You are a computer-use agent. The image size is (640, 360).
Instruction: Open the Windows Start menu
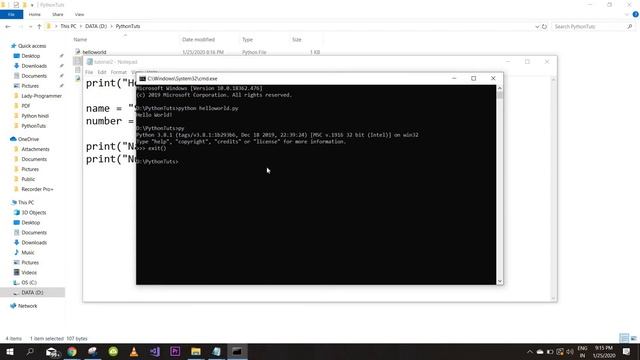pyautogui.click(x=10, y=351)
